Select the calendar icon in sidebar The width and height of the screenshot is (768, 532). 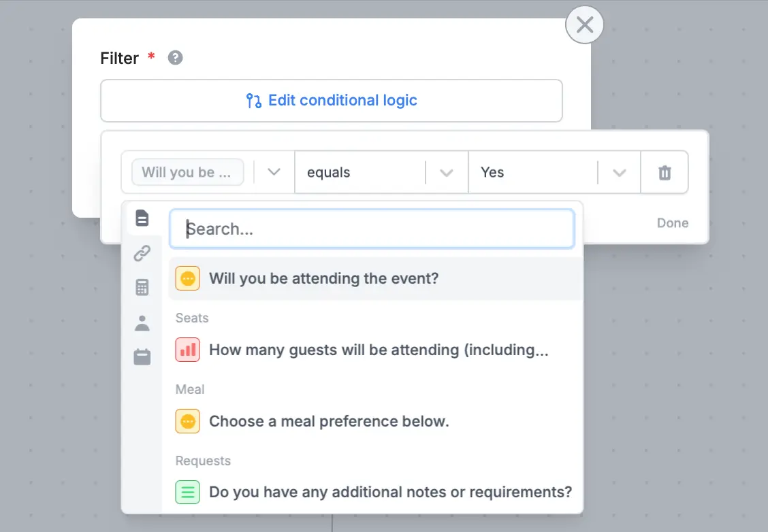142,356
